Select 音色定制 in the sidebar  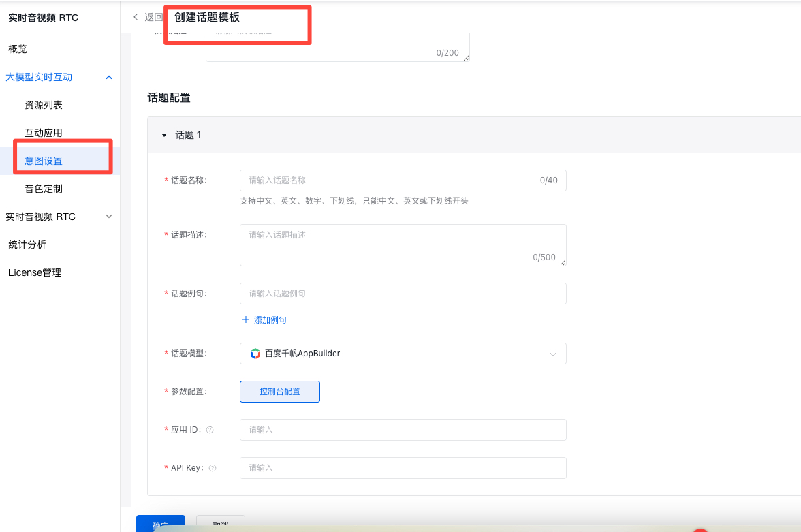[x=44, y=189]
